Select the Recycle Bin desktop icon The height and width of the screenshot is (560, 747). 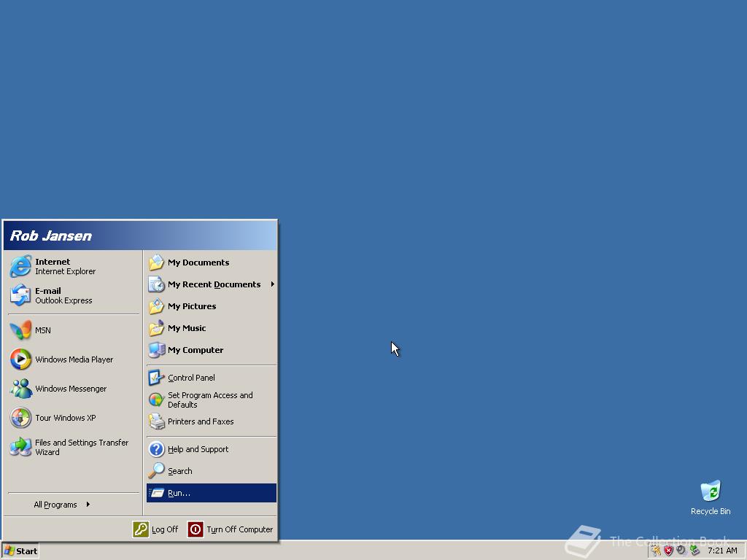[x=711, y=497]
